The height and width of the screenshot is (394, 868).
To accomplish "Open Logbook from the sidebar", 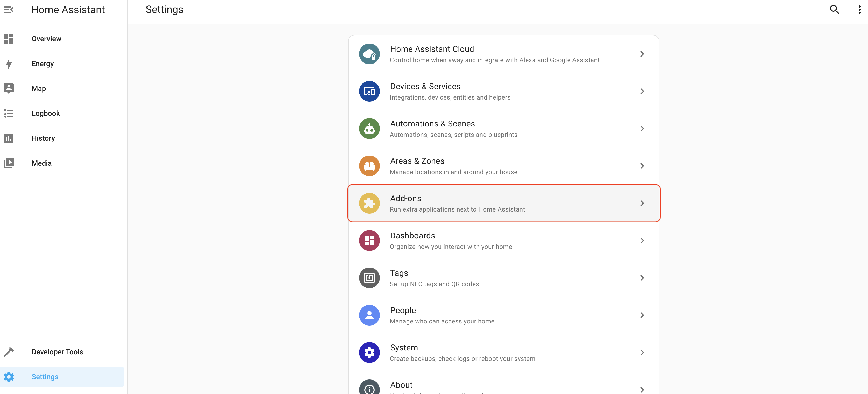I will [45, 114].
